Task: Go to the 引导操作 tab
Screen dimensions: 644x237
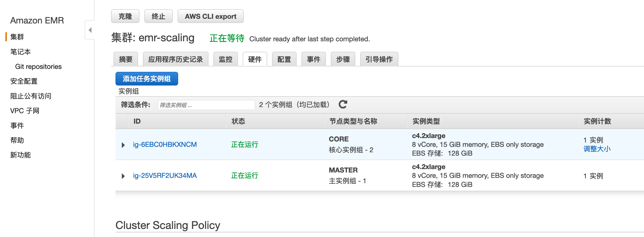Action: pos(379,59)
